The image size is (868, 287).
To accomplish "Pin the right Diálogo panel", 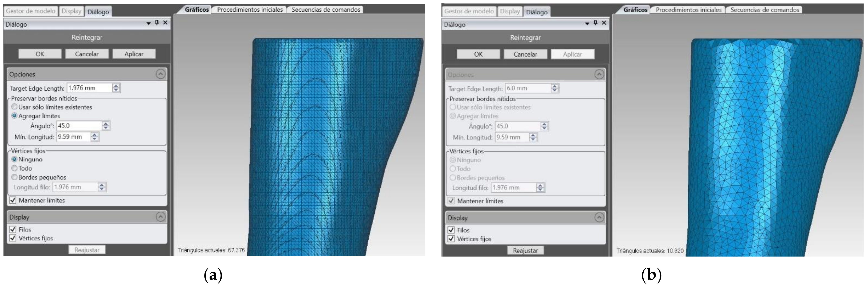I will pyautogui.click(x=595, y=23).
